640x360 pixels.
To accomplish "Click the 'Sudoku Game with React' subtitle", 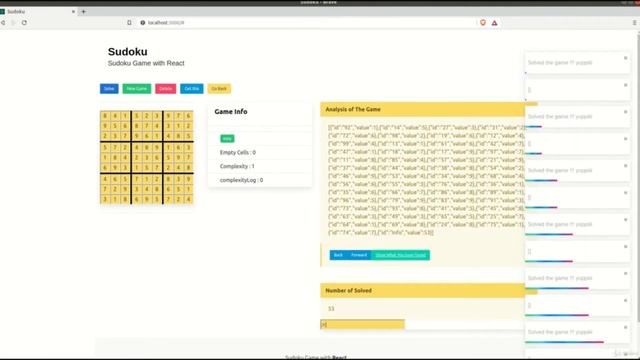I will [146, 63].
